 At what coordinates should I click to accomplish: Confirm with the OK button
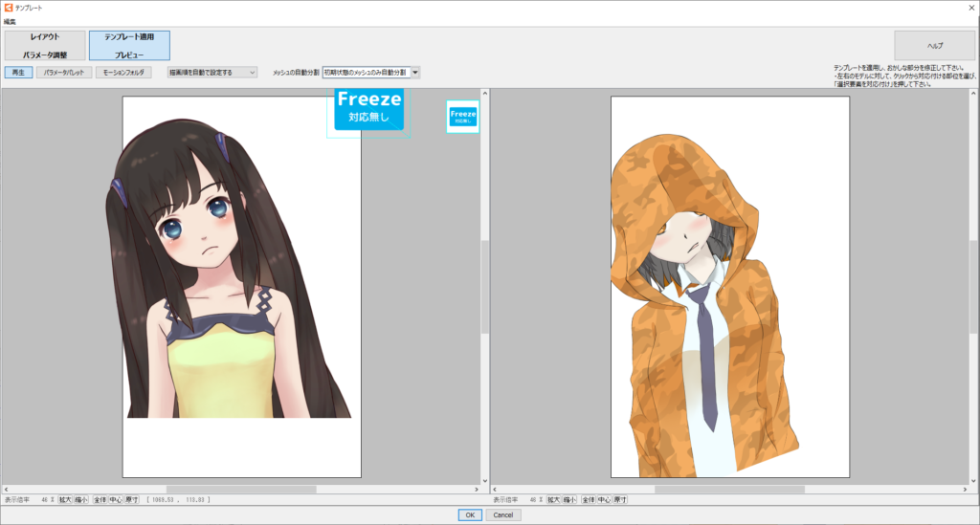470,515
